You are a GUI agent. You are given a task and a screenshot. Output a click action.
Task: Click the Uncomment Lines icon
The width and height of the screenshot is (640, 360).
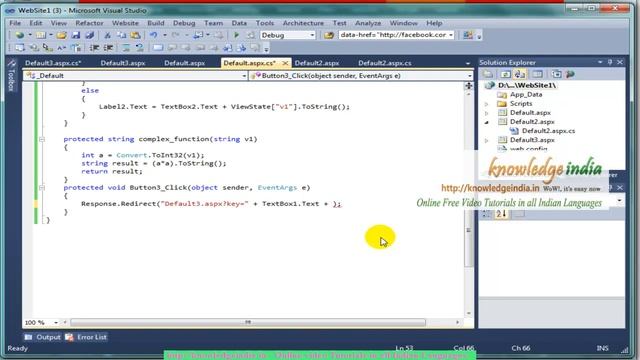pos(140,48)
